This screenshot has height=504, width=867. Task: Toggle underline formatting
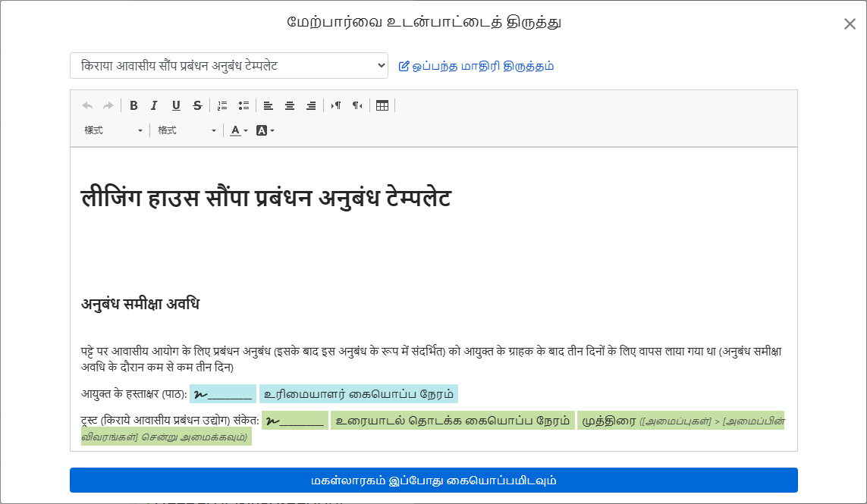point(176,105)
